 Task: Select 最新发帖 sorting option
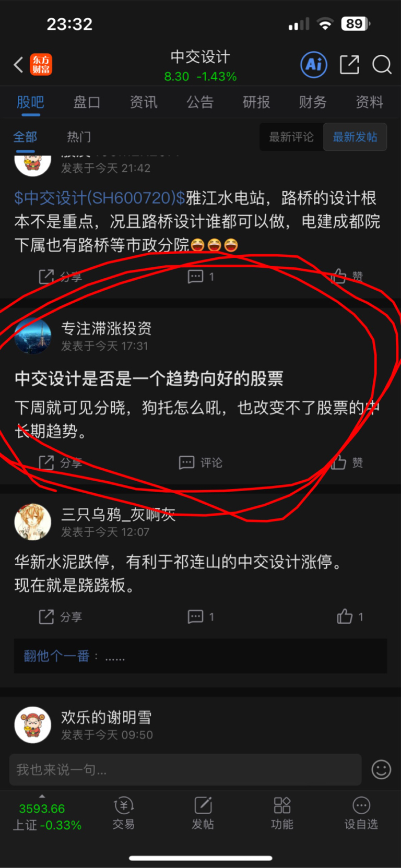click(355, 137)
